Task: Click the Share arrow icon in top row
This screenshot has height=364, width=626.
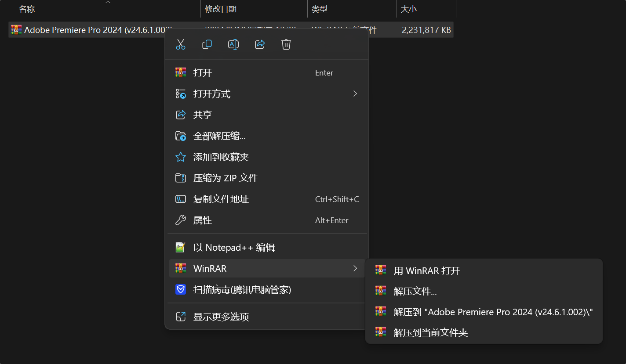Action: 260,44
